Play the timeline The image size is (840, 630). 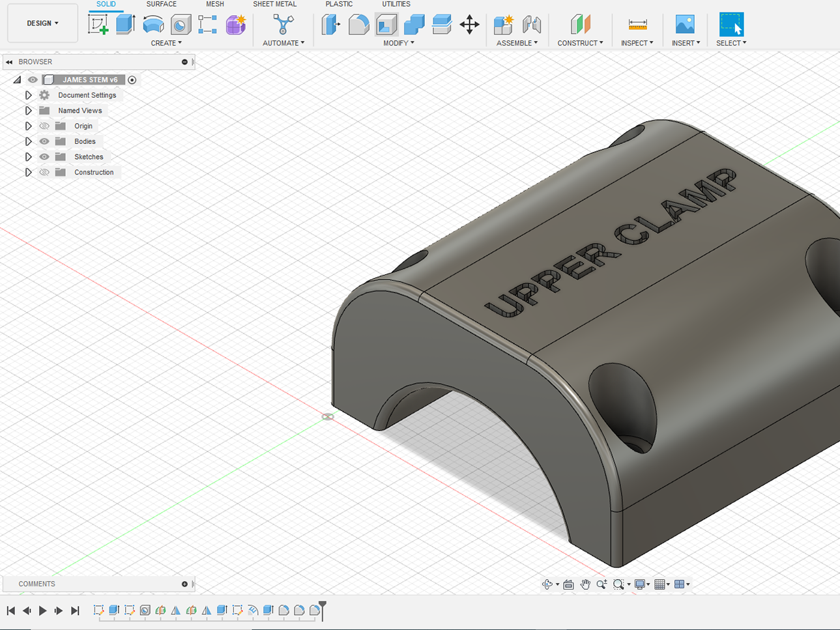(43, 610)
